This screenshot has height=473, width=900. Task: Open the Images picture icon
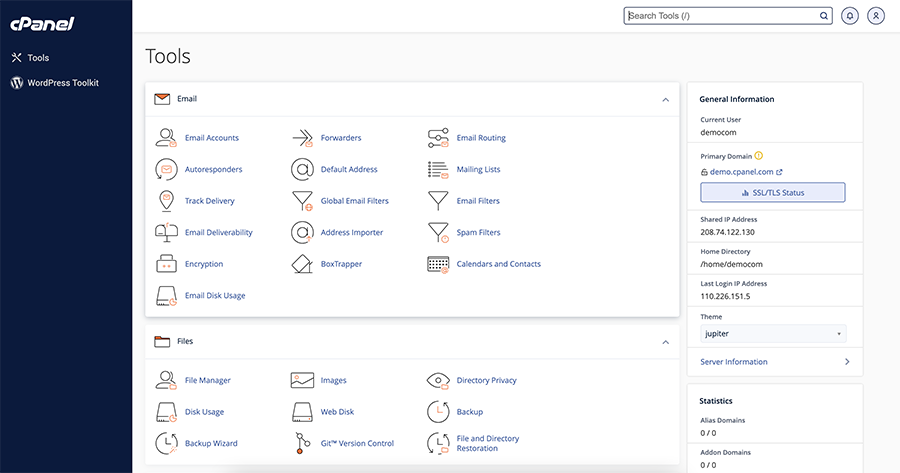point(302,380)
